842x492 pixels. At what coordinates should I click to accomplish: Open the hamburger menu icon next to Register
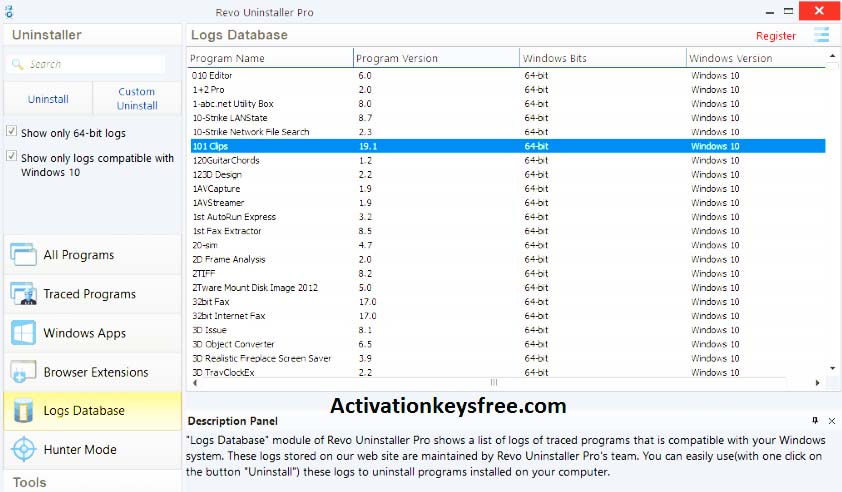tap(822, 35)
